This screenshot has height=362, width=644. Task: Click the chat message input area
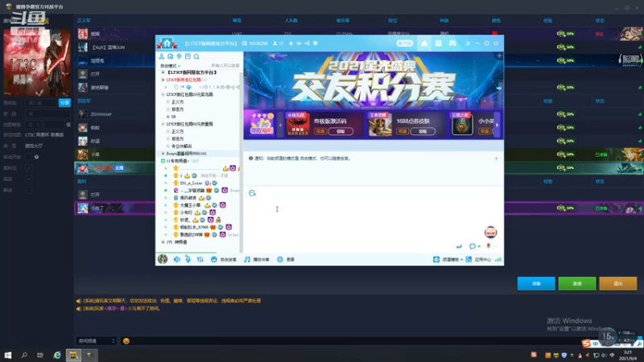tap(373, 220)
